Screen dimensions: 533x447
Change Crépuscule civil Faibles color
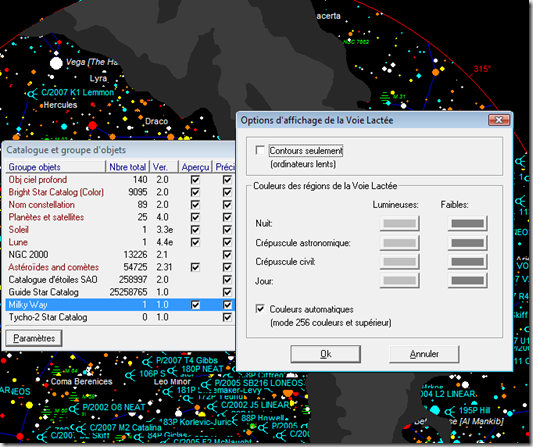pos(467,262)
